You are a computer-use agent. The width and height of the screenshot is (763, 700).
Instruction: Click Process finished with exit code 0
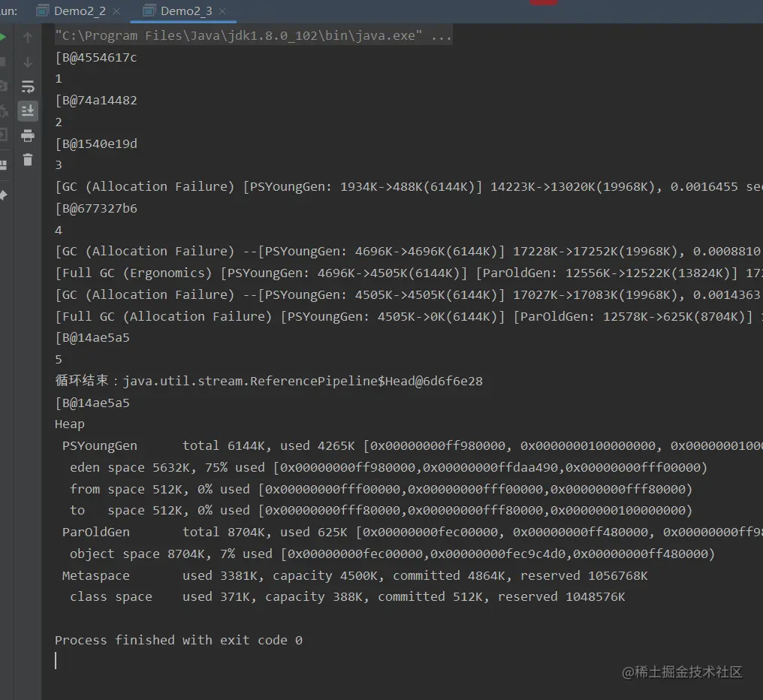coord(179,640)
